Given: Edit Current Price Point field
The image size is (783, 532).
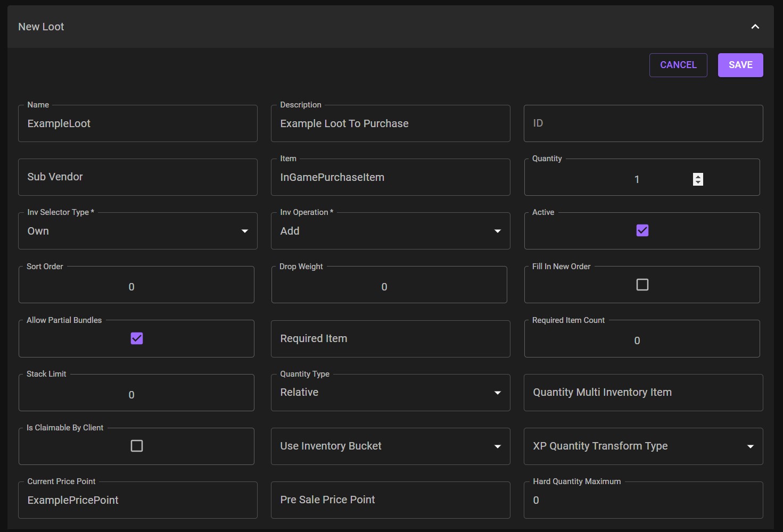Looking at the screenshot, I should 138,500.
